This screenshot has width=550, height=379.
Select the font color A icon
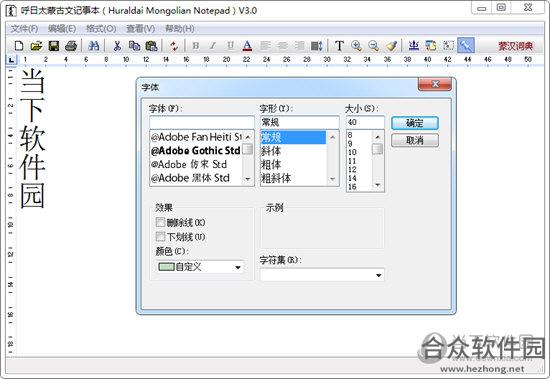tap(247, 46)
